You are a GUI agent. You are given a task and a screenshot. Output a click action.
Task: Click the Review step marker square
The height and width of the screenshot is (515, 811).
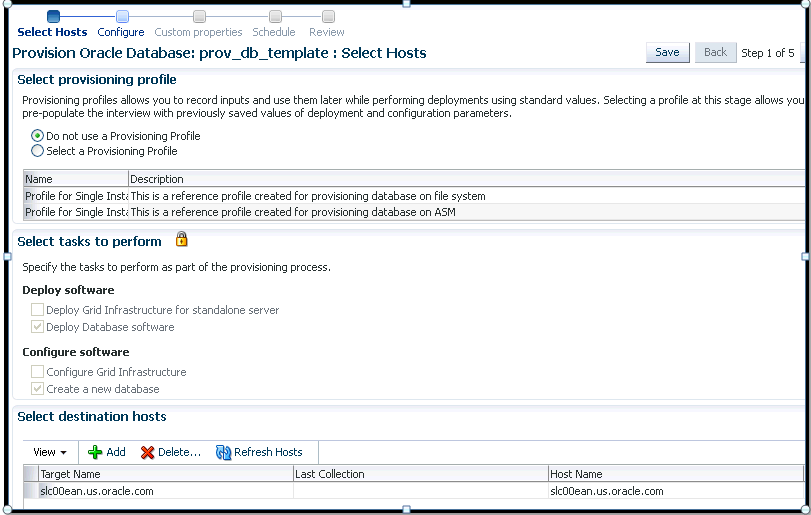(328, 17)
